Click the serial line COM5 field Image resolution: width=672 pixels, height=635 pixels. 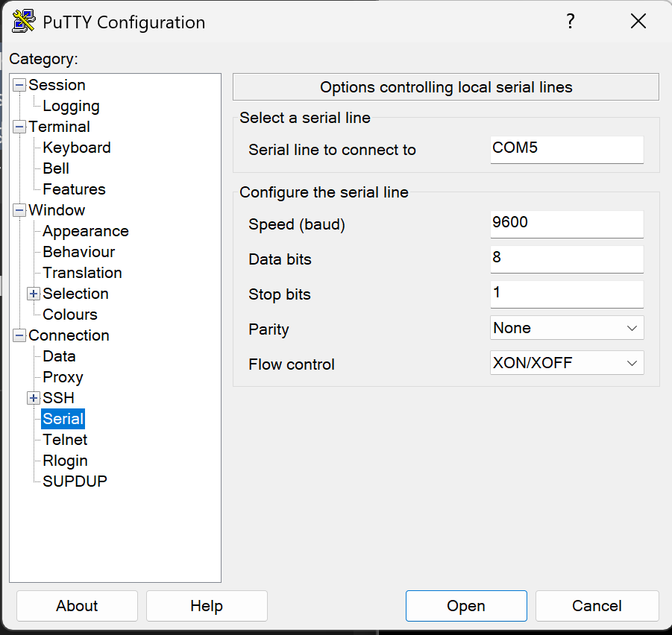coord(567,148)
